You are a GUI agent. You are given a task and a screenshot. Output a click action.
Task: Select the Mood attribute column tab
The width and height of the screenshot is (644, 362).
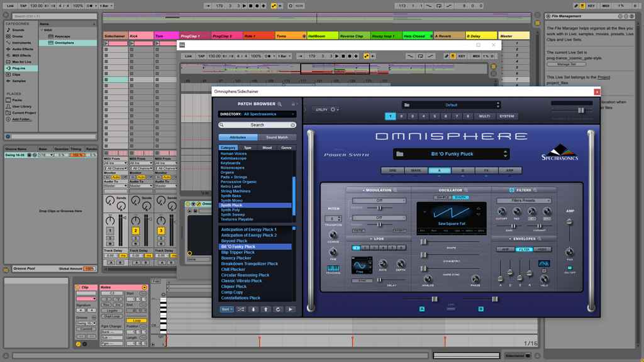pyautogui.click(x=267, y=148)
